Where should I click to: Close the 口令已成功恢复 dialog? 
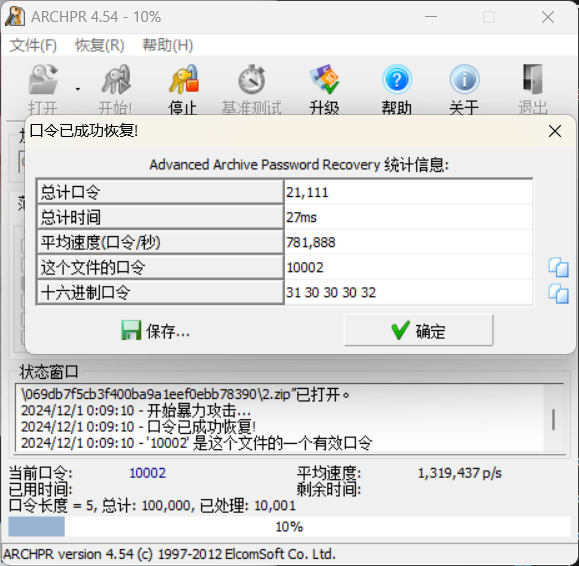tap(555, 131)
